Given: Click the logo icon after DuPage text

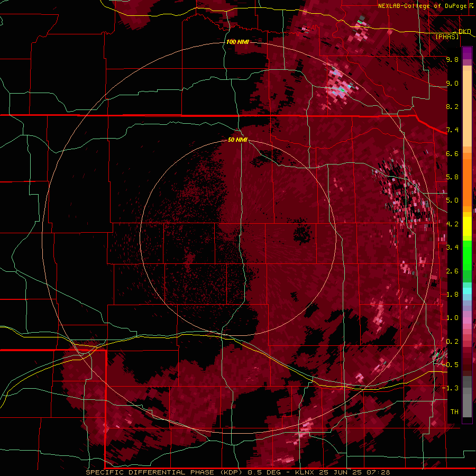Looking at the screenshot, I should [x=471, y=5].
